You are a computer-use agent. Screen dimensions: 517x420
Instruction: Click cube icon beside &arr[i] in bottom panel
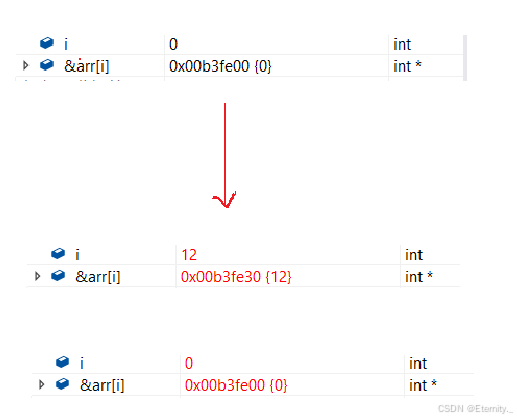coord(62,384)
